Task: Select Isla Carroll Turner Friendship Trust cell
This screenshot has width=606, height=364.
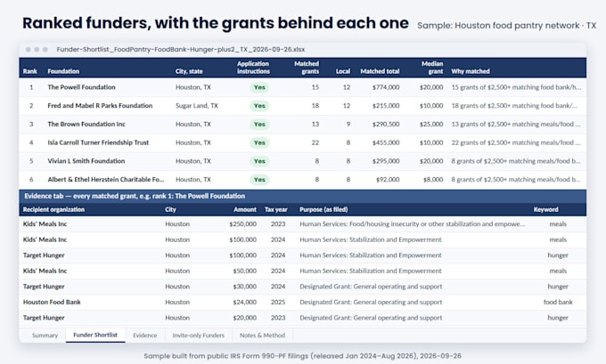Action: (x=98, y=142)
